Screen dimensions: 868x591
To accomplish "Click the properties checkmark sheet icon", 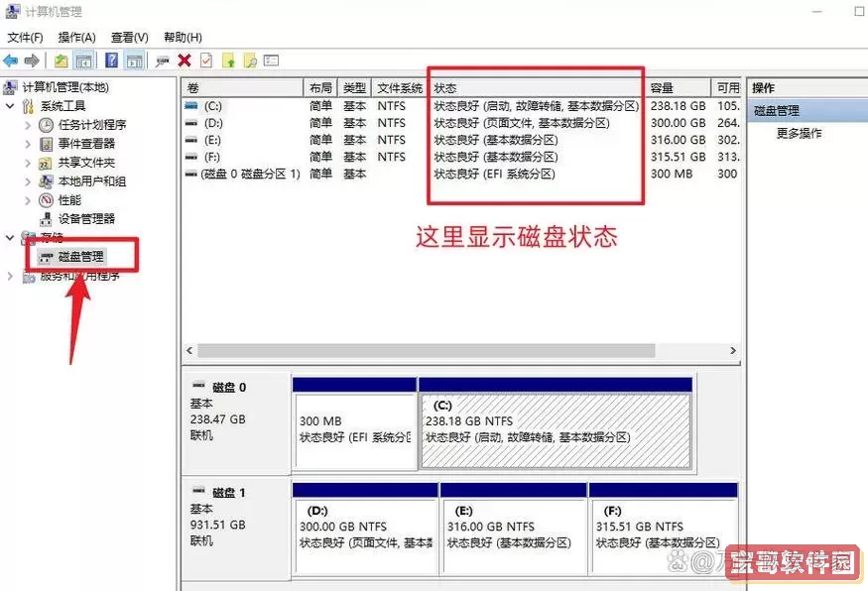I will click(206, 60).
